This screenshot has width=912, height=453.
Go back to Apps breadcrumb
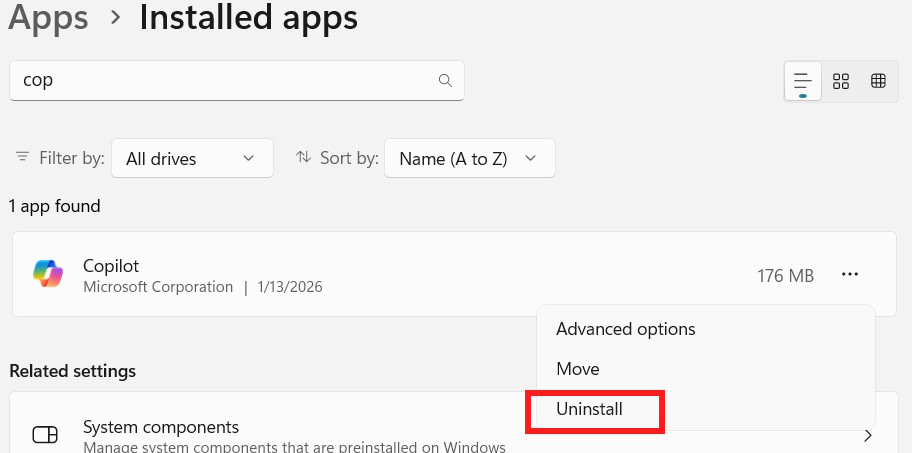pos(49,17)
